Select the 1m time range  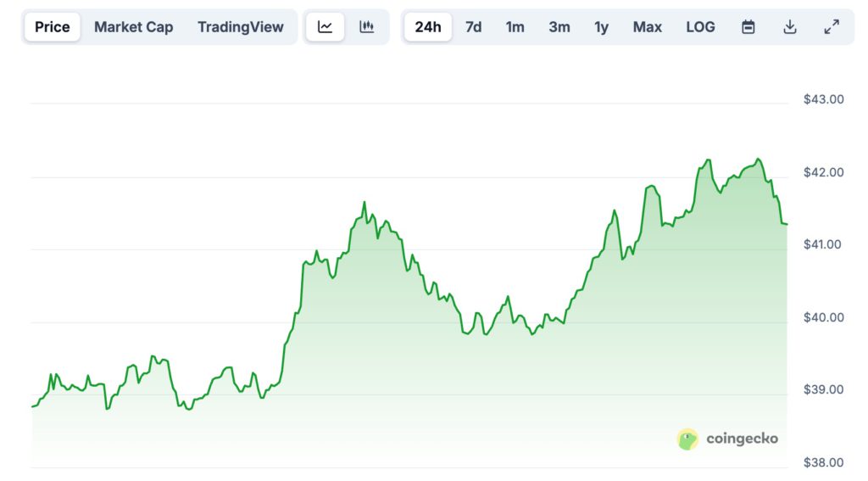point(515,27)
